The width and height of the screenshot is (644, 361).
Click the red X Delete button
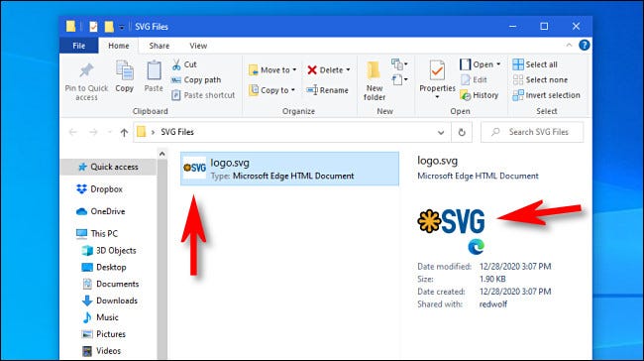pyautogui.click(x=325, y=69)
